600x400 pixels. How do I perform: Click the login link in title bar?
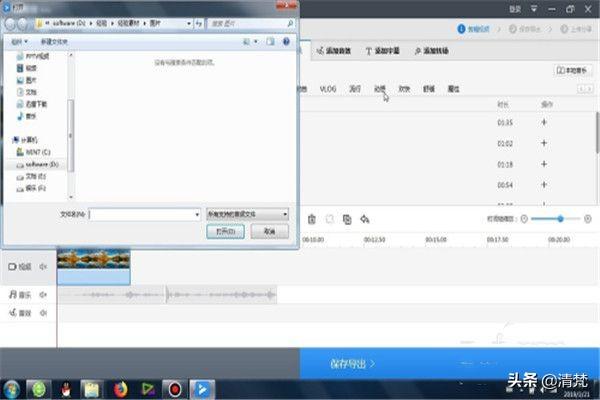(x=515, y=8)
